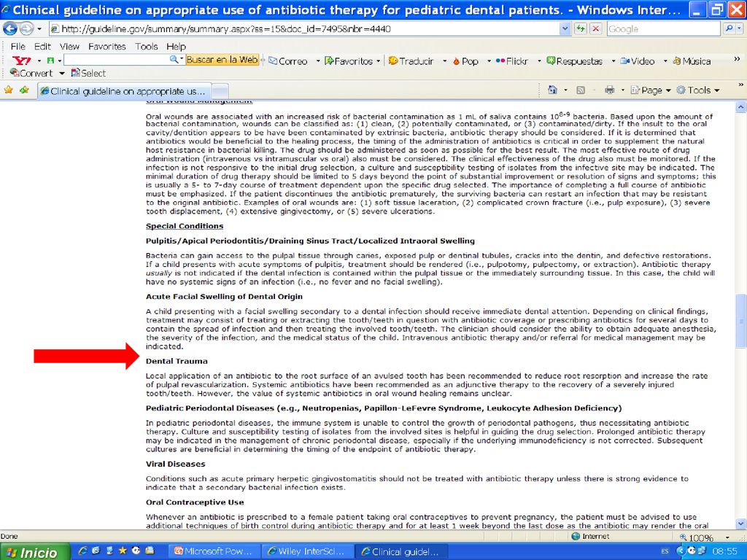Open the Edit menu
The width and height of the screenshot is (747, 560).
click(x=42, y=46)
